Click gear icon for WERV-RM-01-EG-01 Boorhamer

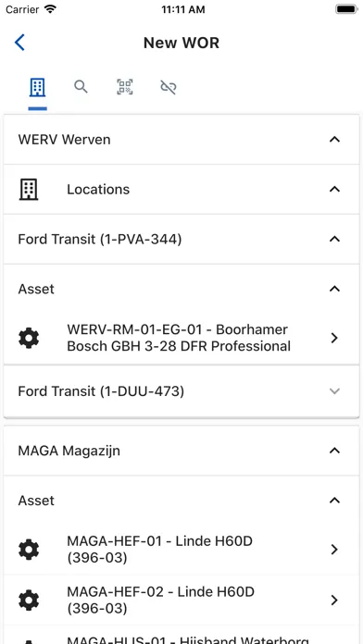(29, 338)
